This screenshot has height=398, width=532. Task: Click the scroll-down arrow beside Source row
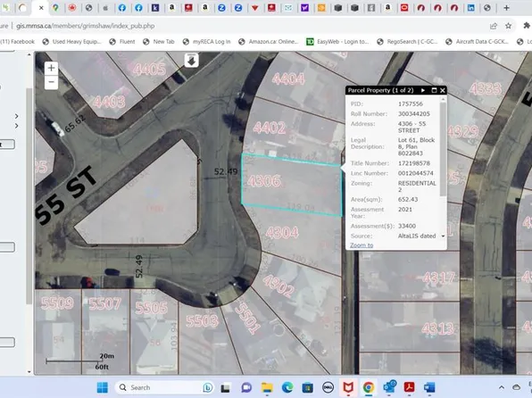click(x=443, y=236)
